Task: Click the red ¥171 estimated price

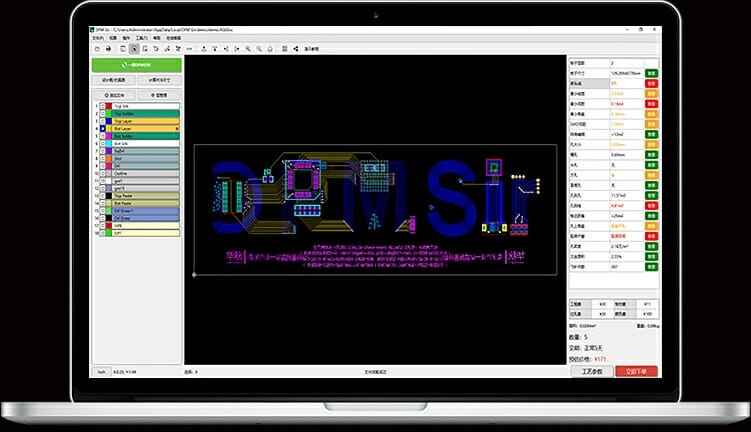Action: (600, 359)
